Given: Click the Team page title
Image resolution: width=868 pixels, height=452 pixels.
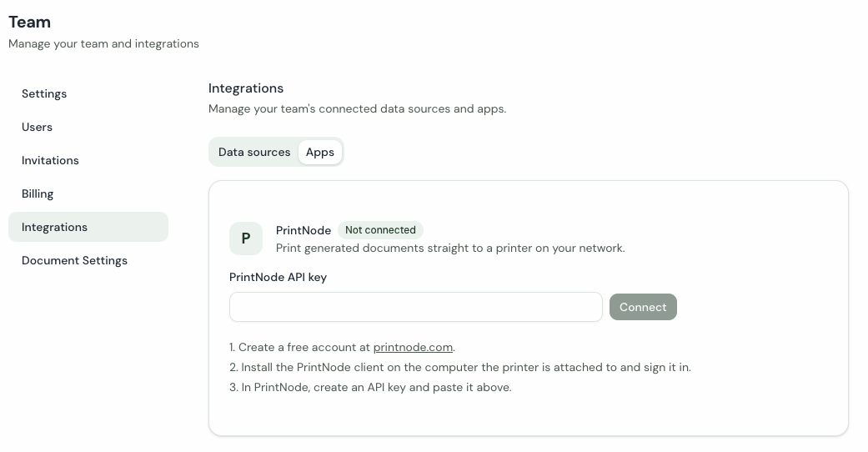Looking at the screenshot, I should click(x=29, y=23).
